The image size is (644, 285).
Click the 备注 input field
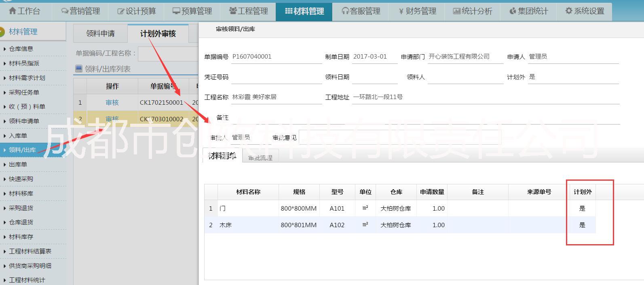[425, 118]
